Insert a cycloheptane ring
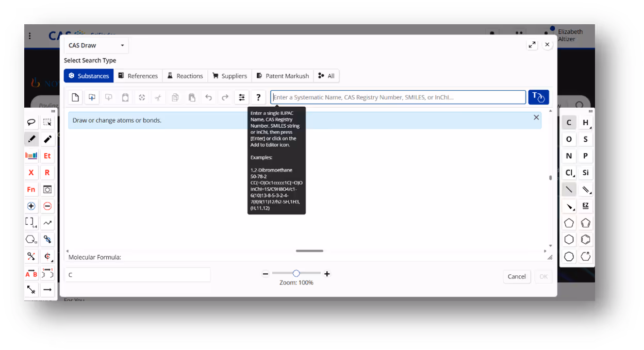This screenshot has width=644, height=350. [569, 256]
